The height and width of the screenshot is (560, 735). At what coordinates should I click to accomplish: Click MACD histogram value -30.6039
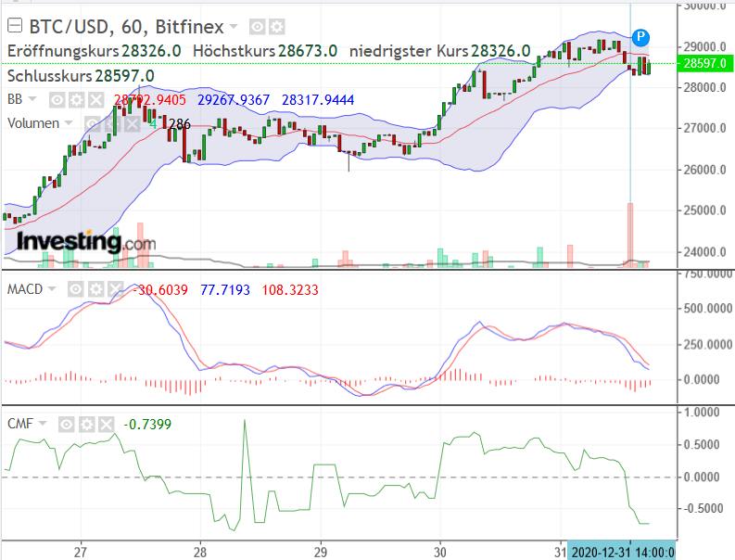coord(160,290)
